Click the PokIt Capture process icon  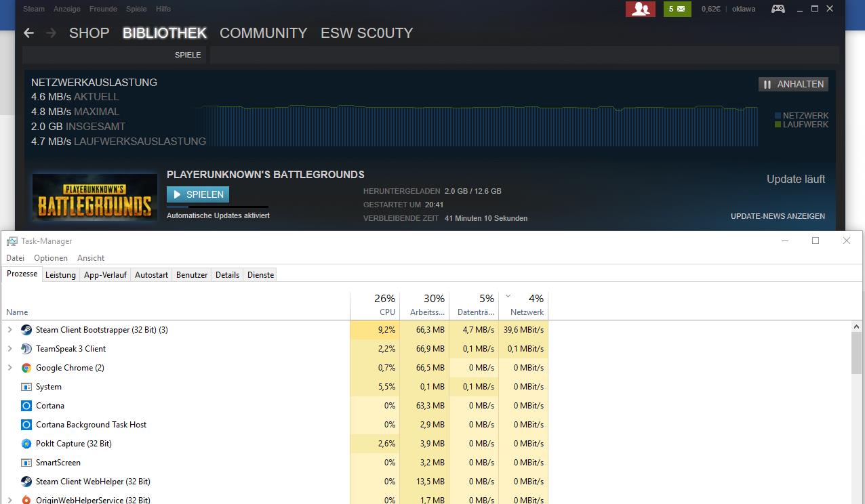(x=26, y=444)
